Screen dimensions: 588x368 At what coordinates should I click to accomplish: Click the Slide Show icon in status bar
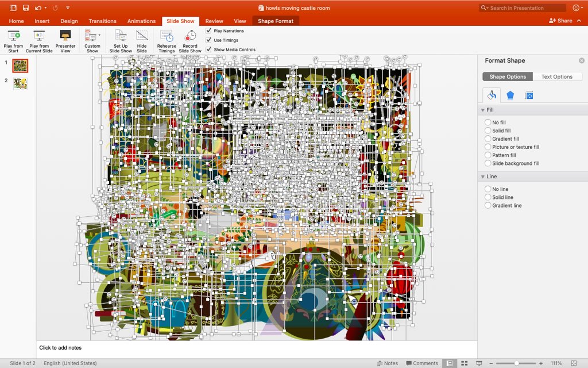(479, 363)
